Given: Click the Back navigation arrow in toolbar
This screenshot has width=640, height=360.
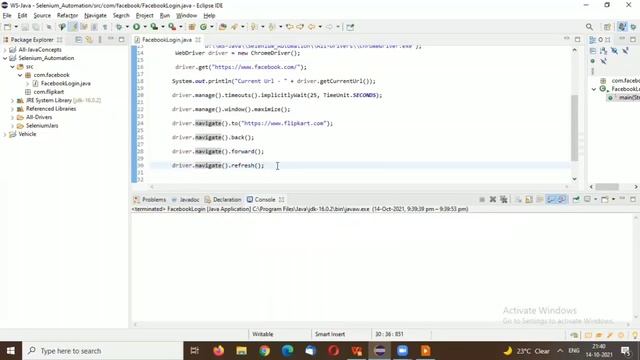Looking at the screenshot, I should [311, 27].
